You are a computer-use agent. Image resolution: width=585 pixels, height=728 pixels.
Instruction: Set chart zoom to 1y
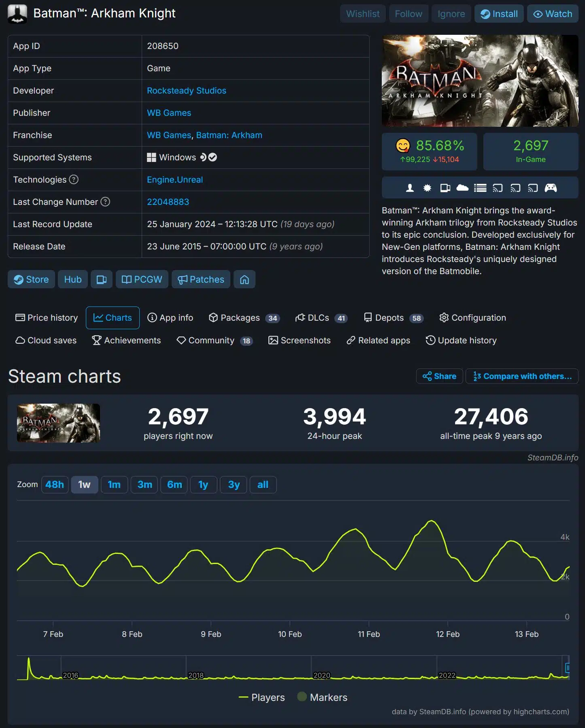pyautogui.click(x=203, y=485)
